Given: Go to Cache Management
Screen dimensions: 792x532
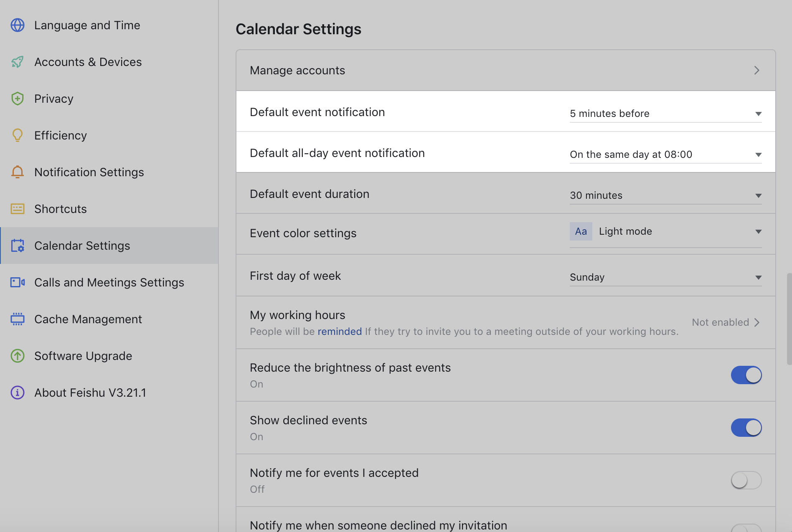Looking at the screenshot, I should pyautogui.click(x=109, y=319).
